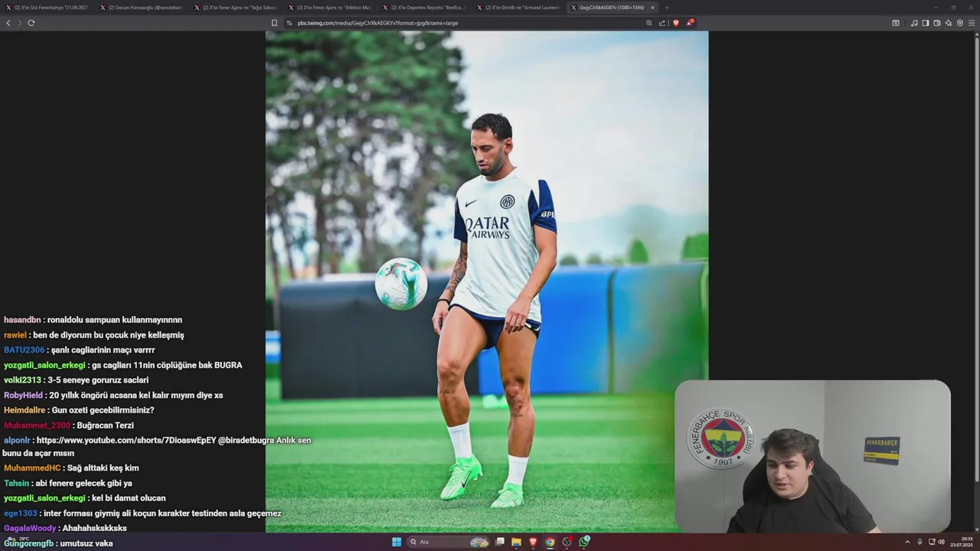Click chat username "Muhammet_2300"
Image resolution: width=980 pixels, height=551 pixels.
pos(37,425)
